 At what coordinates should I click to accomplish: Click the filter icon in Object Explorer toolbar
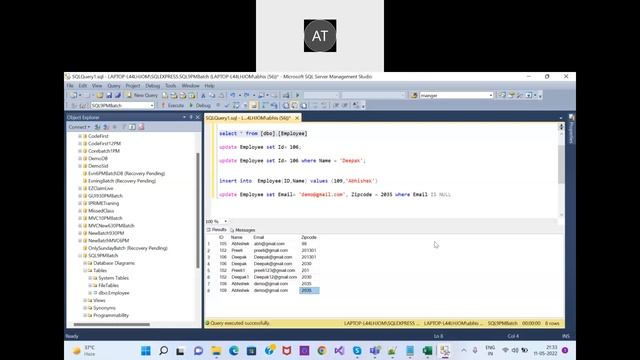(124, 127)
